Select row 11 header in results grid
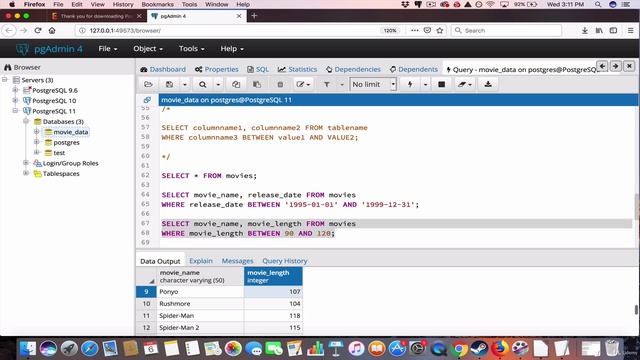640x360 pixels. coord(146,316)
